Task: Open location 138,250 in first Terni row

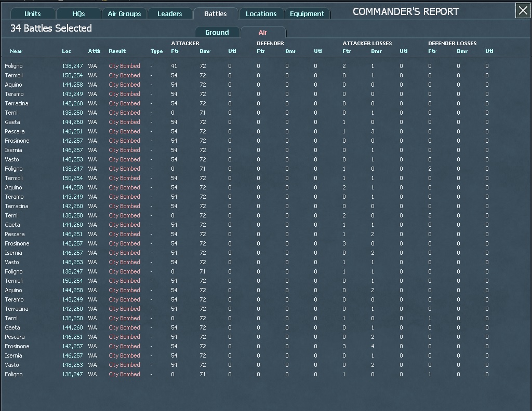Action: [72, 113]
